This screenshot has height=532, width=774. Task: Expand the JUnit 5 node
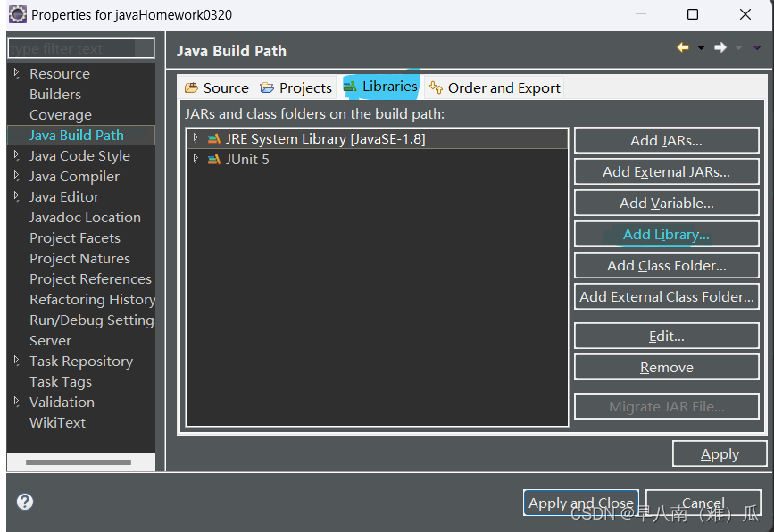(x=196, y=159)
